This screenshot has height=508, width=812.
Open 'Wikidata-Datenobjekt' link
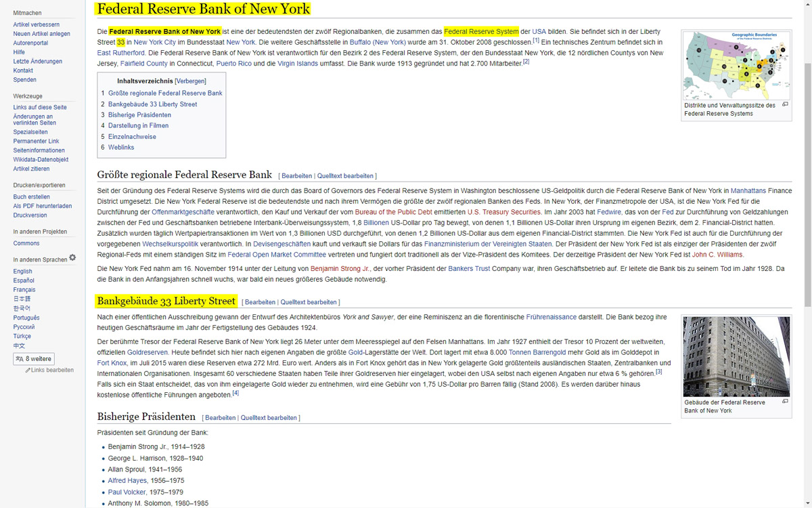(41, 160)
